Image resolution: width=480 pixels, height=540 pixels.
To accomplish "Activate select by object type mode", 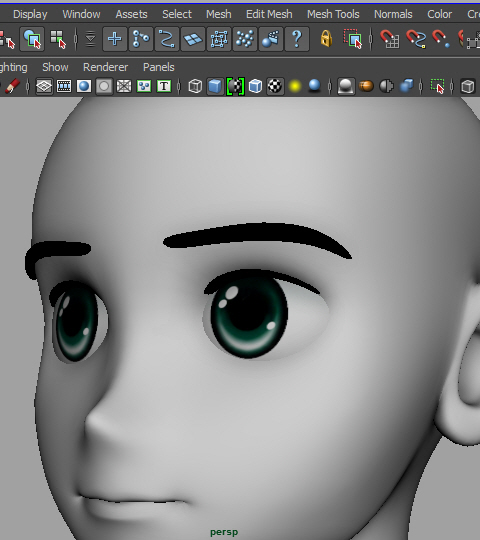I will 32,39.
